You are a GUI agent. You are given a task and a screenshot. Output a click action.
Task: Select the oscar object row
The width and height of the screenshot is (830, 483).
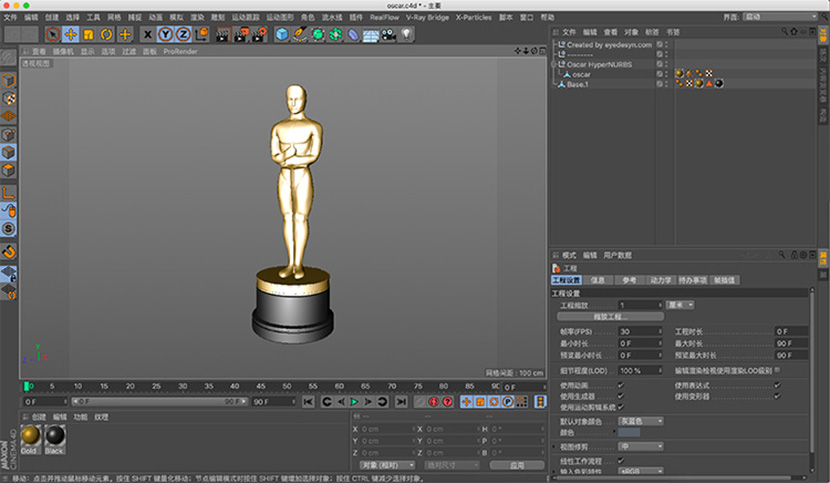(x=582, y=75)
